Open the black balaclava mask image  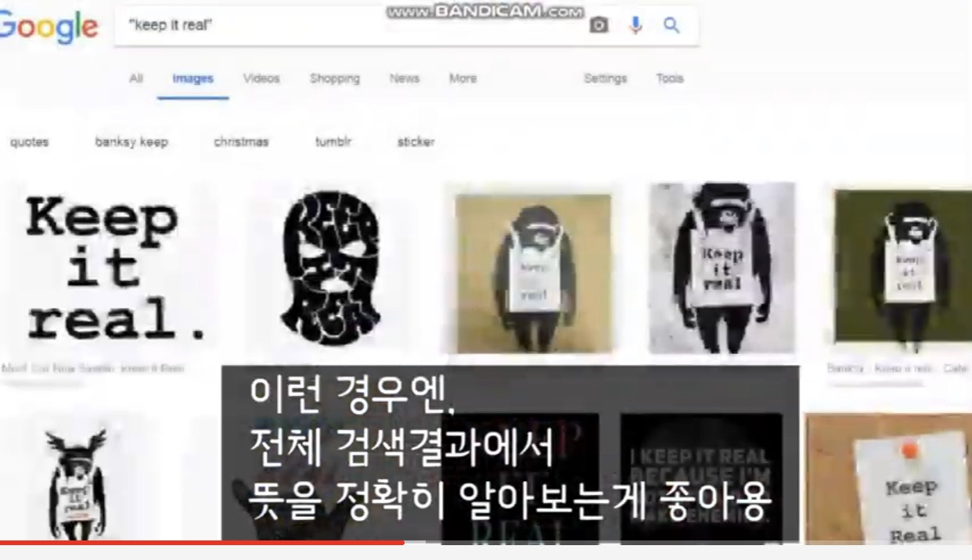330,269
